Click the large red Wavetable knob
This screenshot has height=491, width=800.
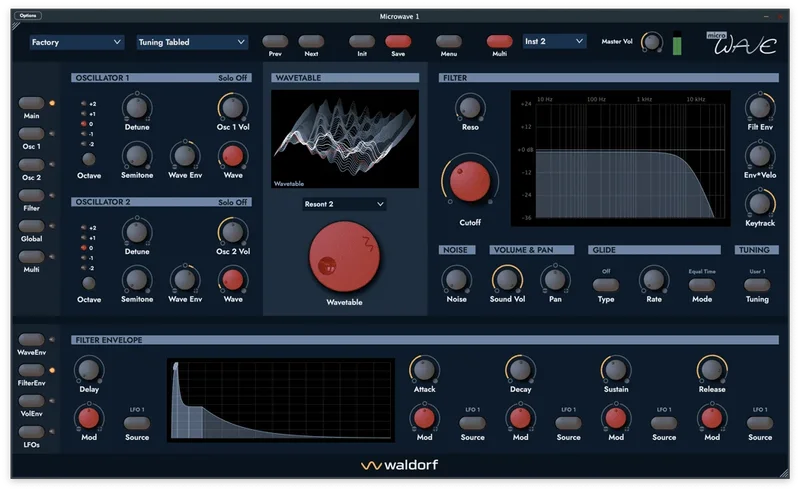click(x=344, y=257)
